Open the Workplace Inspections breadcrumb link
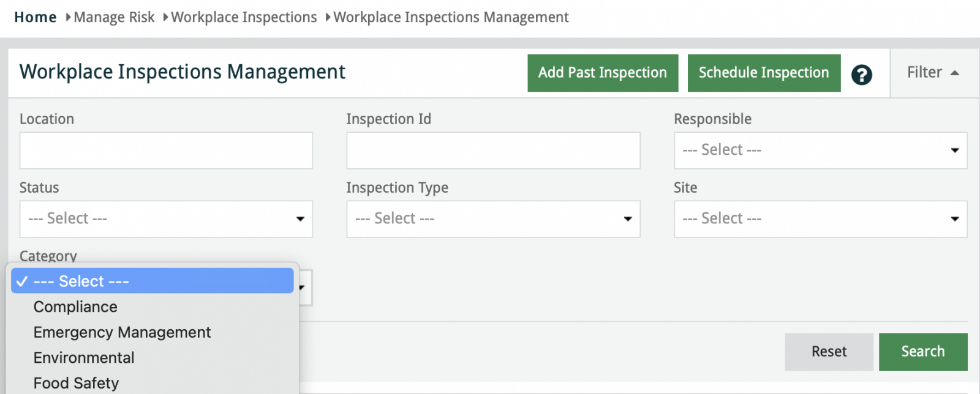The image size is (980, 394). (244, 17)
